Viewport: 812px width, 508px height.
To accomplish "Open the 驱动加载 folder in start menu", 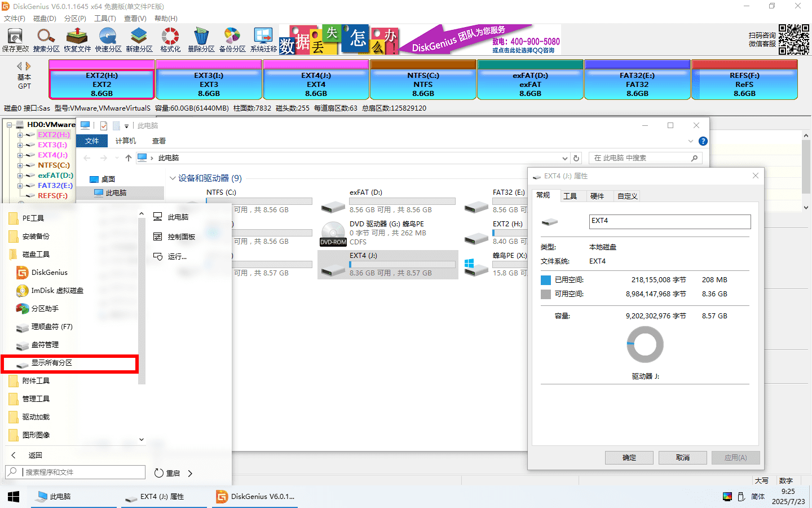I will coord(30,417).
